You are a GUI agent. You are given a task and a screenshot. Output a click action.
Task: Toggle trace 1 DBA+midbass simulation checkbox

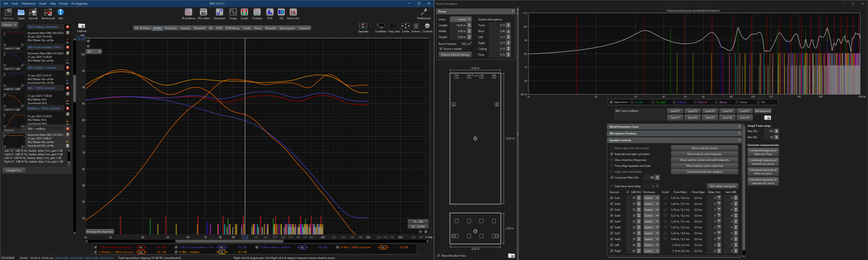95,247
